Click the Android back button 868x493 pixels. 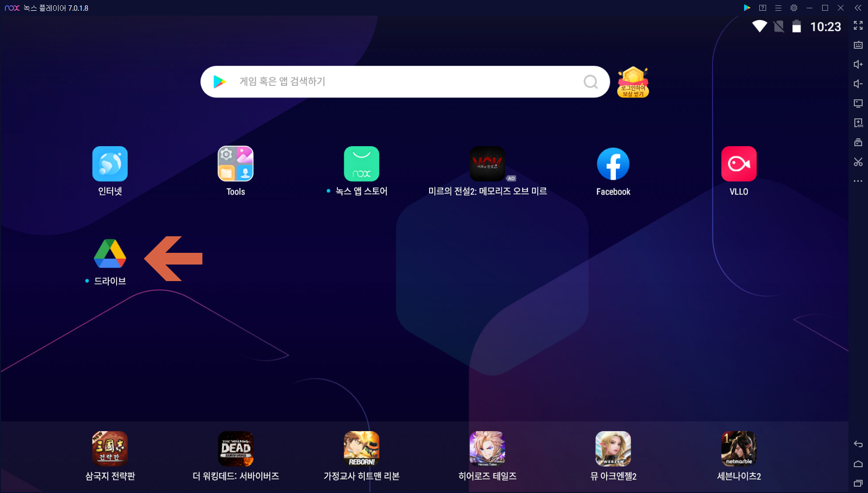(x=858, y=444)
